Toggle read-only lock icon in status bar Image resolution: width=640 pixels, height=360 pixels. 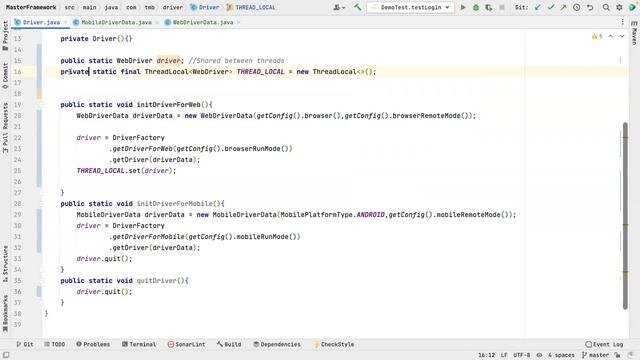[618, 356]
